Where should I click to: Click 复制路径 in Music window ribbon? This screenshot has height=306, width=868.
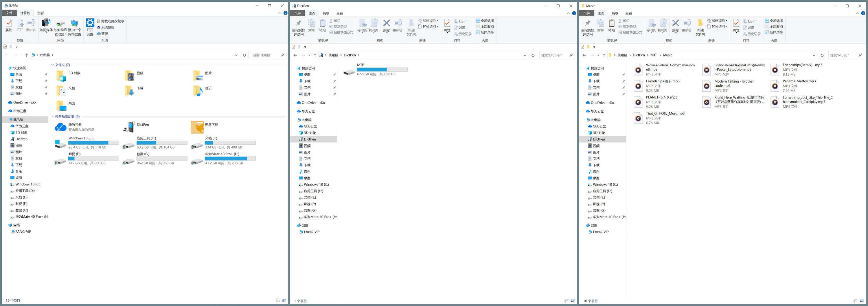point(627,27)
